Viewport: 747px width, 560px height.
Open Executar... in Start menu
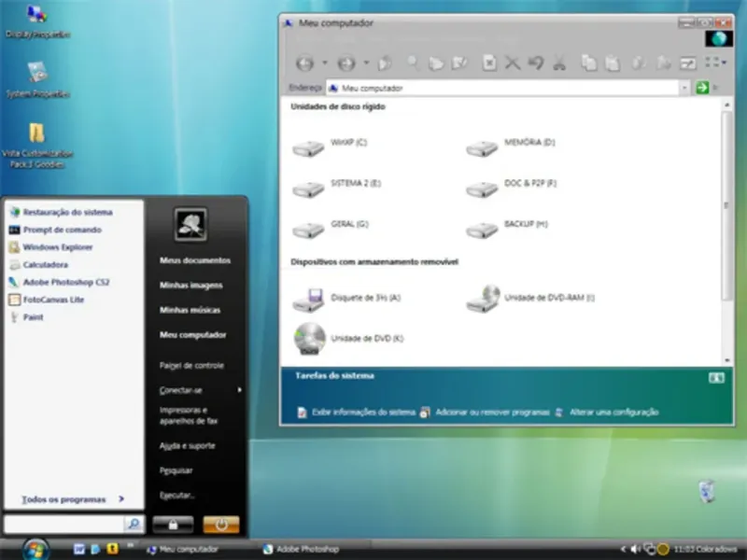click(177, 496)
